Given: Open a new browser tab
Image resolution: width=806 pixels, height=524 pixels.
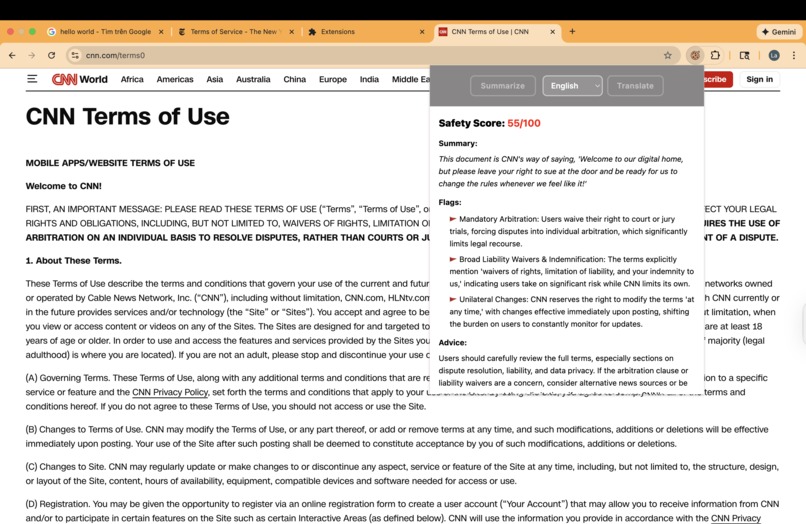Looking at the screenshot, I should click(x=572, y=31).
